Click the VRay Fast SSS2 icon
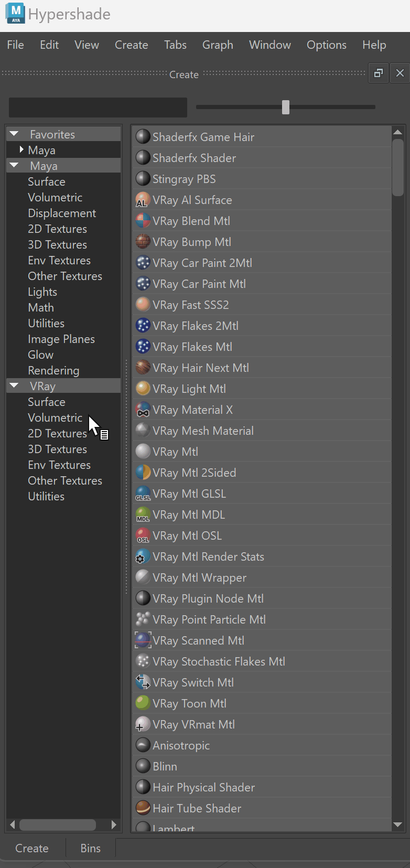This screenshot has height=868, width=410. click(x=143, y=305)
